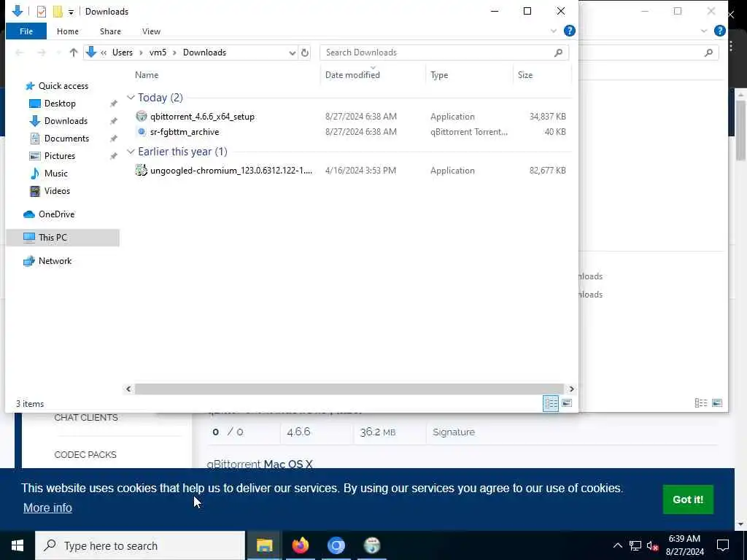Image resolution: width=747 pixels, height=560 pixels.
Task: Go up one folder level with Up arrow
Action: click(x=74, y=52)
